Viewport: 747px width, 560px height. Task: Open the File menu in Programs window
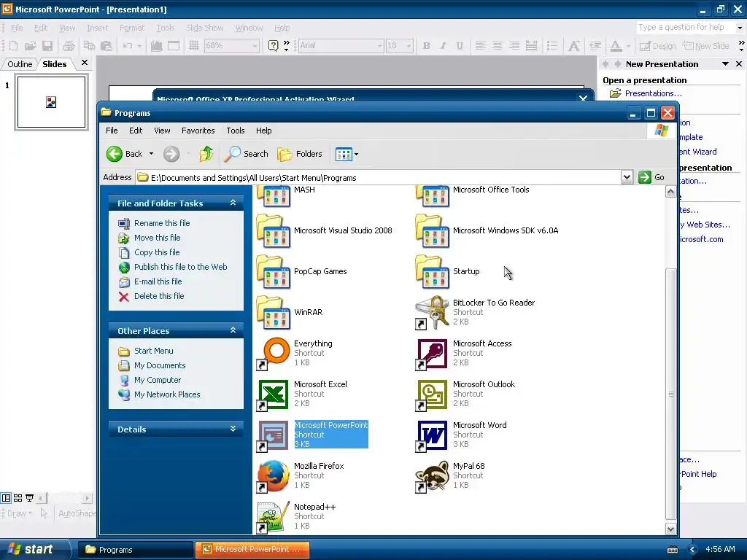(x=112, y=131)
